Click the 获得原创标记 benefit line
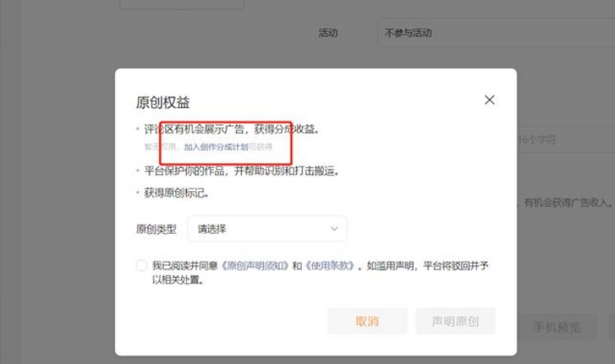 point(176,193)
